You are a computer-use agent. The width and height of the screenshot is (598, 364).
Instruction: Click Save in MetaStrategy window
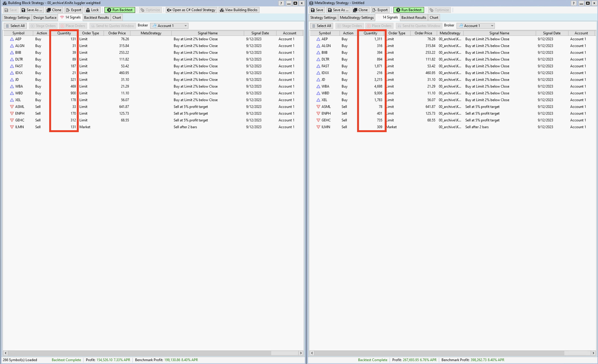pyautogui.click(x=317, y=10)
